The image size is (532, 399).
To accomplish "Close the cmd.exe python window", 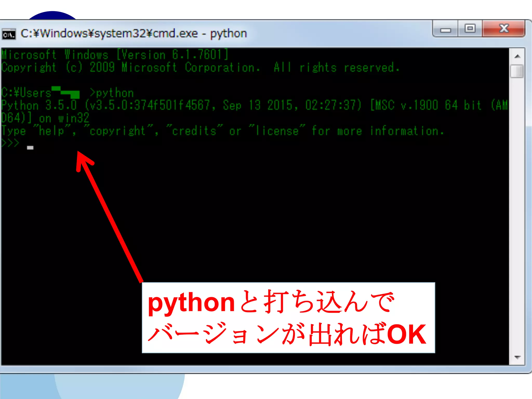I will coord(504,29).
